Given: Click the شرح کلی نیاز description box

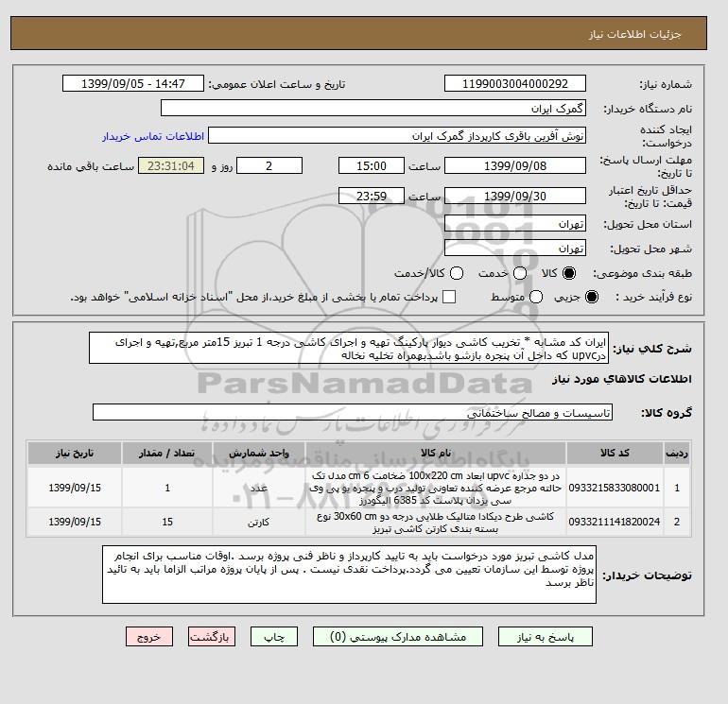Looking at the screenshot, I should tap(349, 348).
